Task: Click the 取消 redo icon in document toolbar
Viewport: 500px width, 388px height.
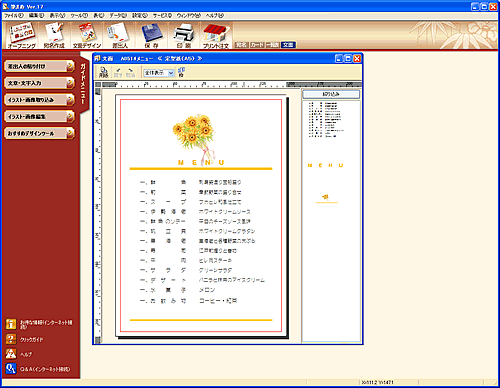Action: [x=130, y=72]
